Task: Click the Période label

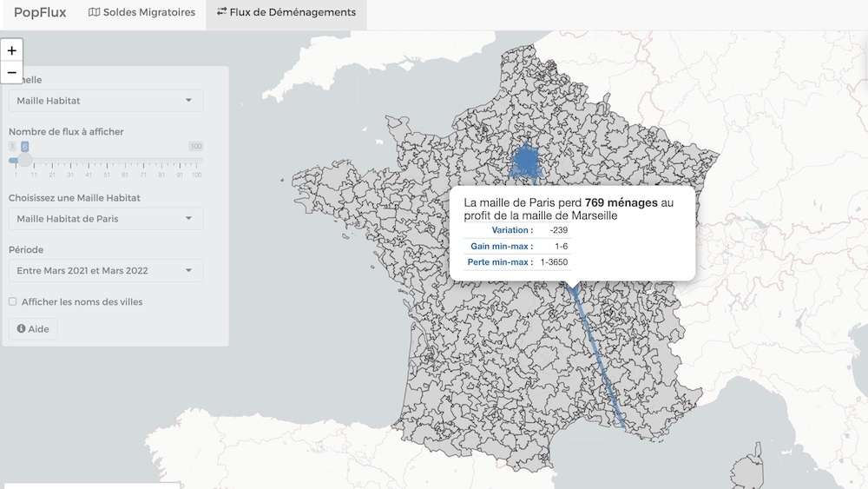Action: click(x=26, y=250)
